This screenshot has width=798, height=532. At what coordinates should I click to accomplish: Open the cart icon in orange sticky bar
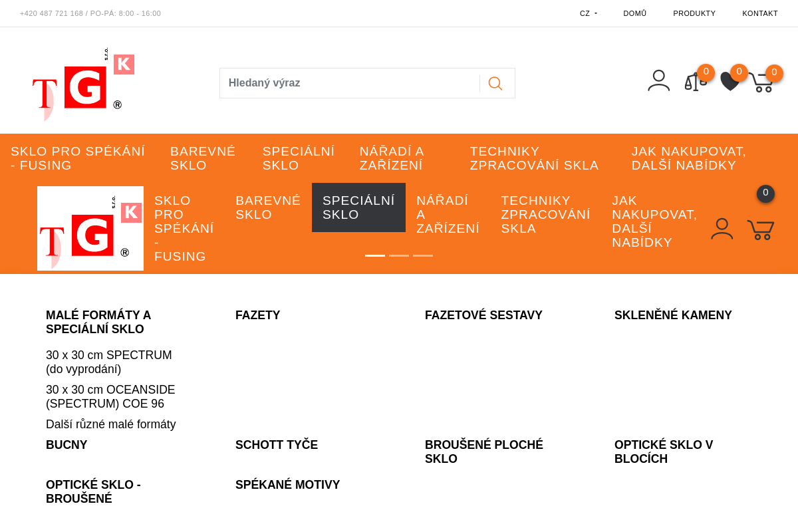click(x=760, y=229)
